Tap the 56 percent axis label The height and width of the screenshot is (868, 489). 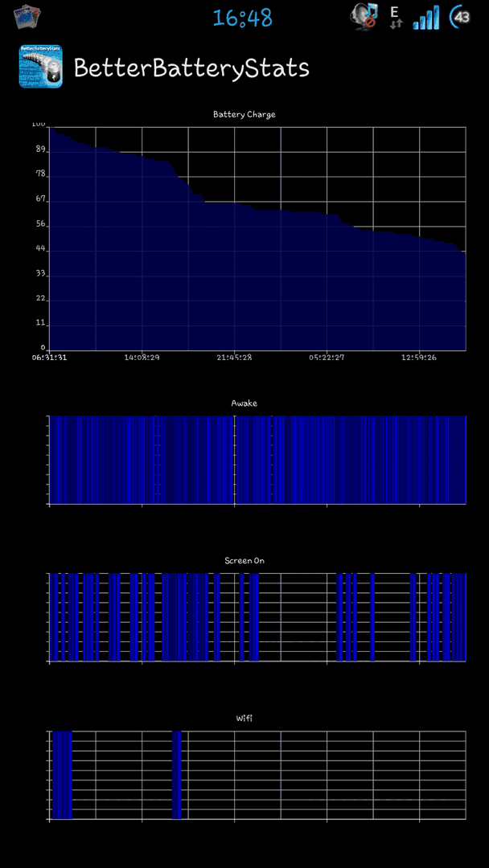point(39,225)
